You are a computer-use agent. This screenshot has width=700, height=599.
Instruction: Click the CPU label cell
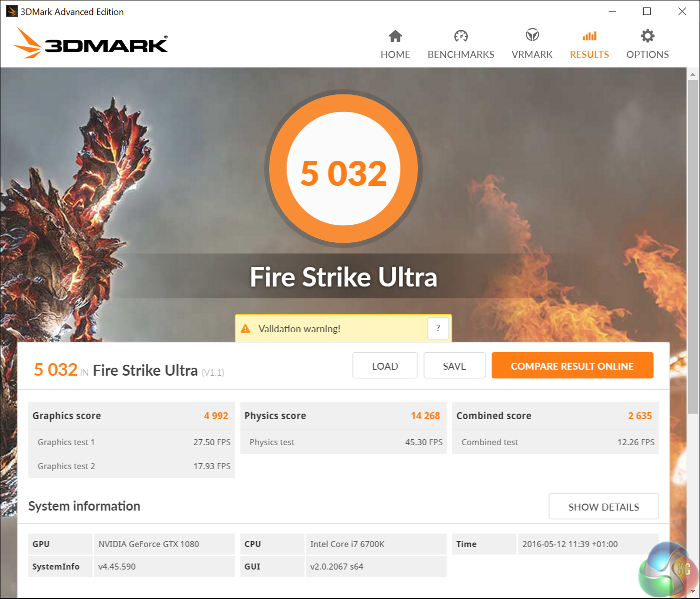click(272, 544)
